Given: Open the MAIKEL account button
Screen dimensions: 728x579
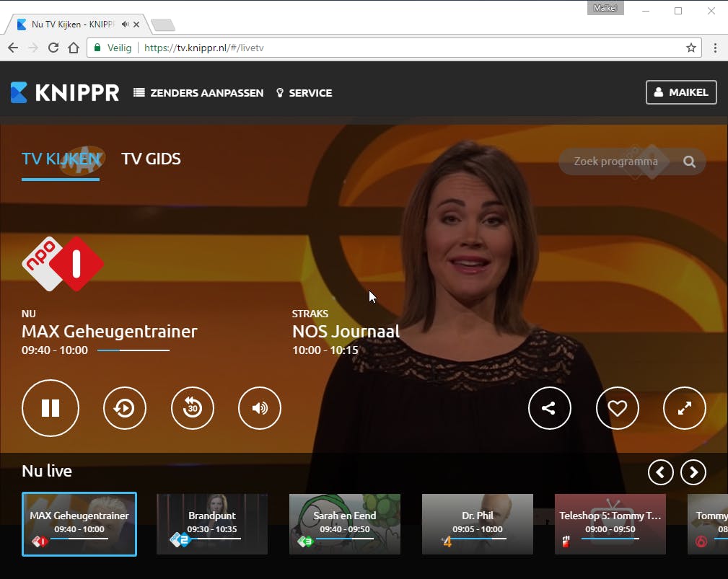Looking at the screenshot, I should 680,92.
